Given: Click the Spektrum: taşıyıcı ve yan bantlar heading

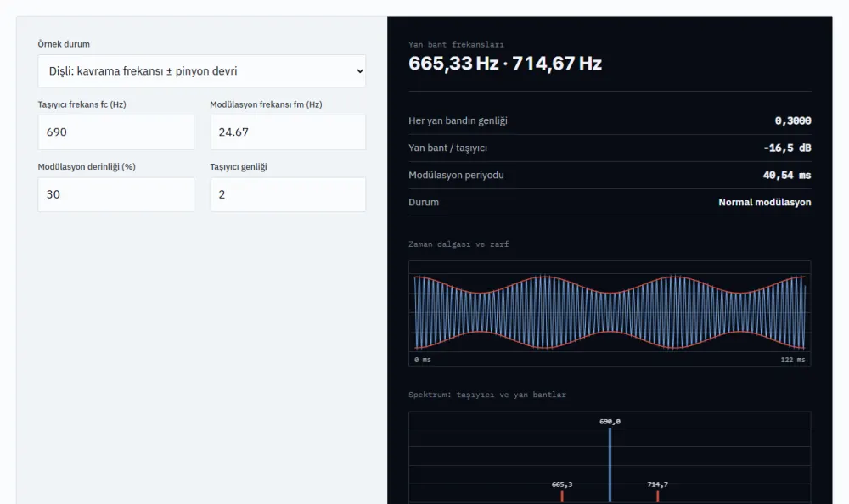Looking at the screenshot, I should tap(487, 395).
